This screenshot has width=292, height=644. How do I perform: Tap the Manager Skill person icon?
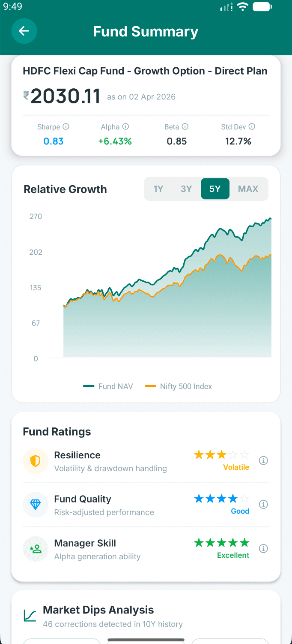pyautogui.click(x=35, y=549)
